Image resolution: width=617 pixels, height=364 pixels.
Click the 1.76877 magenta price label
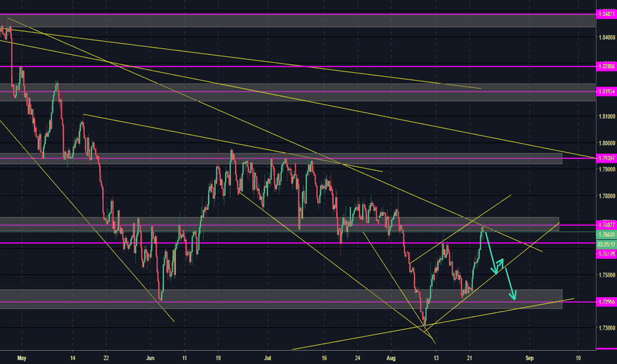(x=606, y=226)
